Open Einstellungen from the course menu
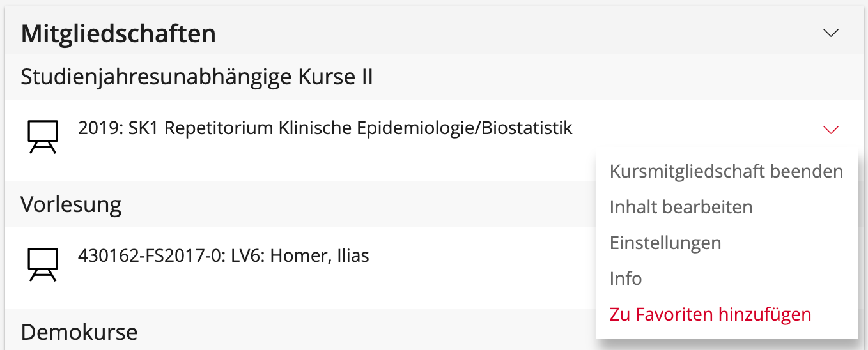 pos(665,243)
